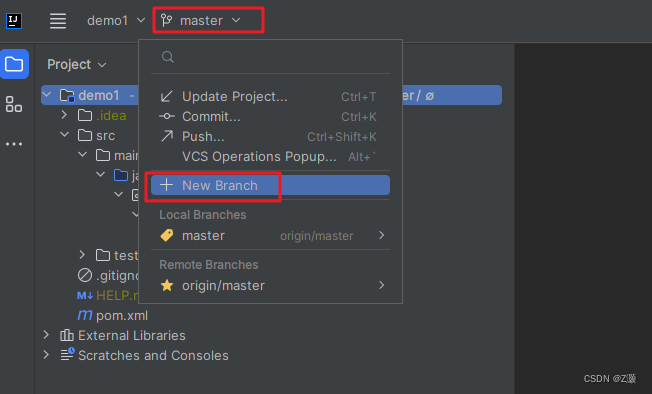The height and width of the screenshot is (394, 652).
Task: Choose Push... from the Git menu
Action: point(270,136)
